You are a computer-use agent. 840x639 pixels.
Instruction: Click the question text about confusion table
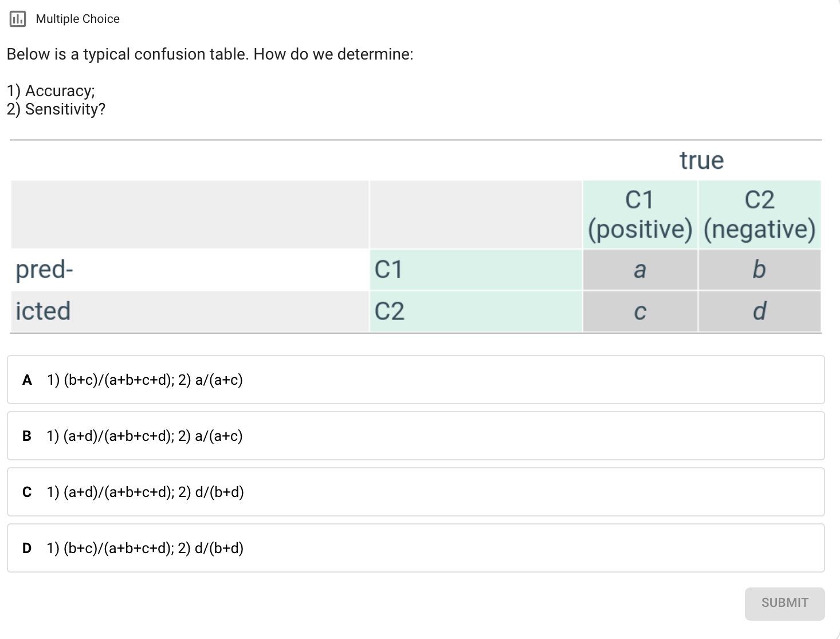tap(210, 54)
